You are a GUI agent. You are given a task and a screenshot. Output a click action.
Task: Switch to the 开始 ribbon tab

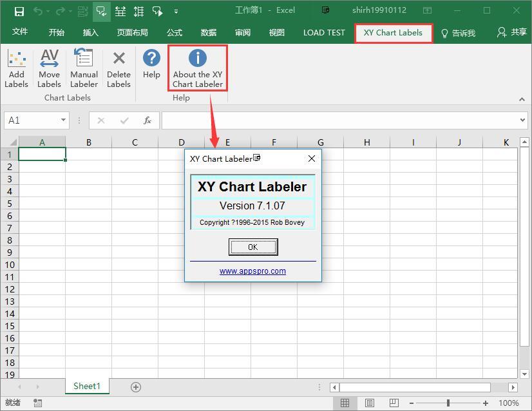56,33
